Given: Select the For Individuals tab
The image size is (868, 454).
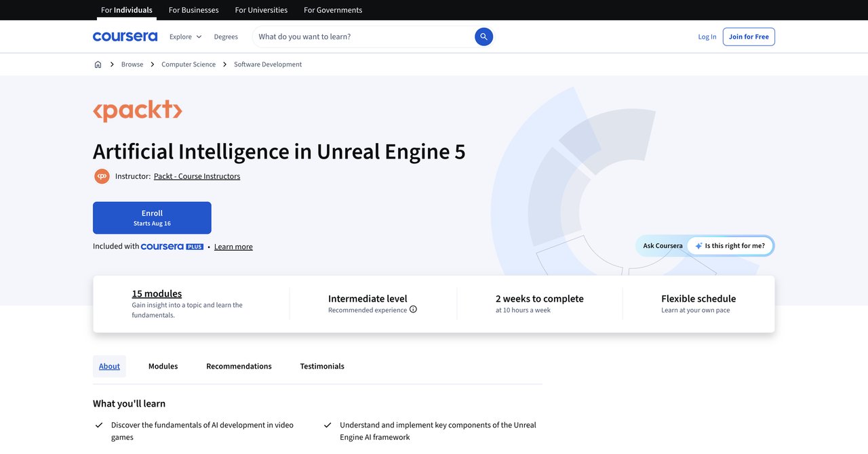Looking at the screenshot, I should tap(127, 10).
